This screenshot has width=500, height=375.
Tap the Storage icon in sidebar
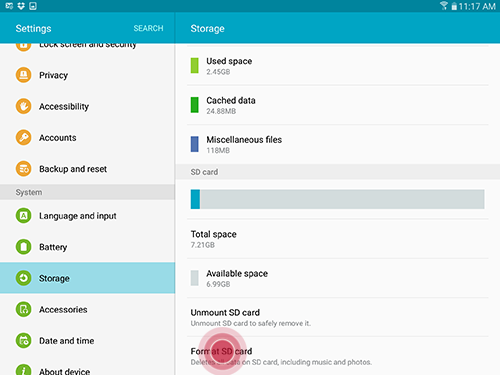tap(23, 278)
